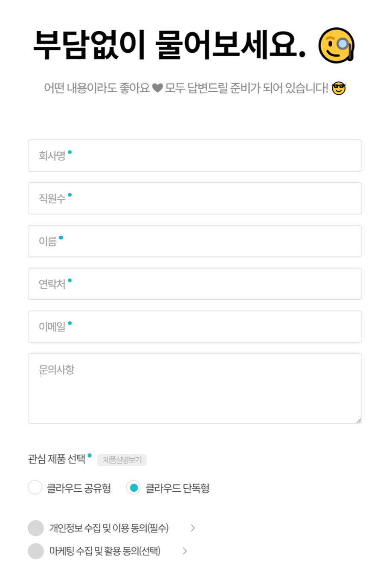Open the 제품설명보기 product description button

[x=122, y=460]
